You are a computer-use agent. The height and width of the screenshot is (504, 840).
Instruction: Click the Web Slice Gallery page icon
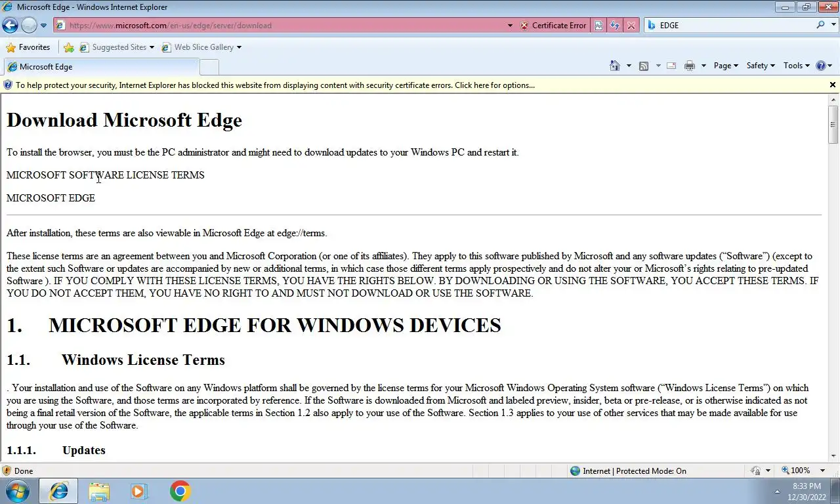tap(166, 47)
